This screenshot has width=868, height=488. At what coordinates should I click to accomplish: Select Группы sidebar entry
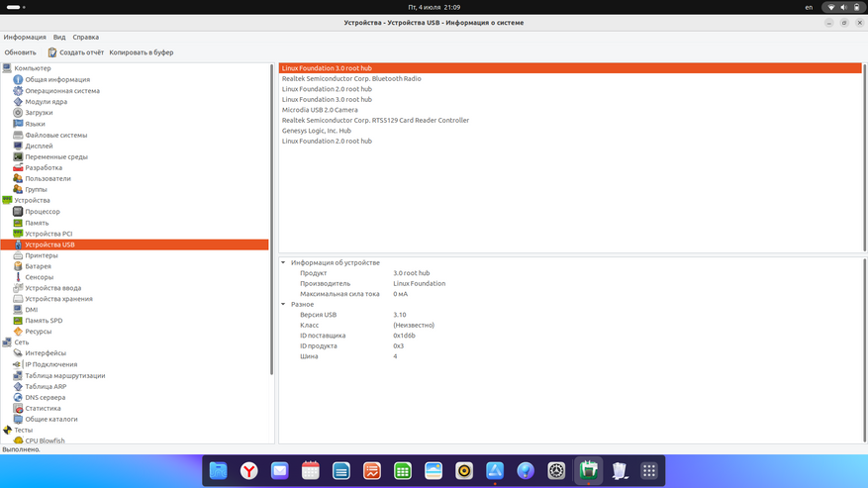point(36,189)
